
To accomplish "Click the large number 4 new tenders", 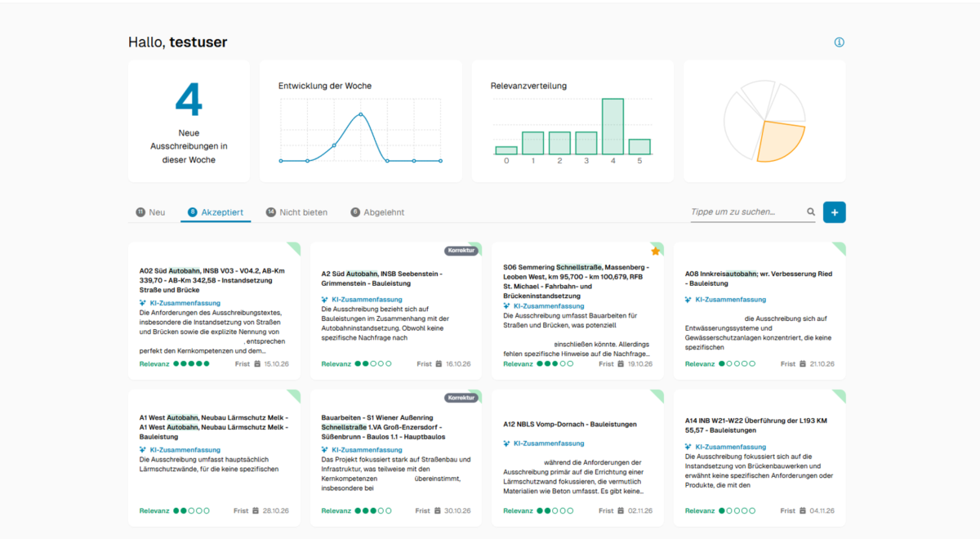I will click(x=189, y=100).
